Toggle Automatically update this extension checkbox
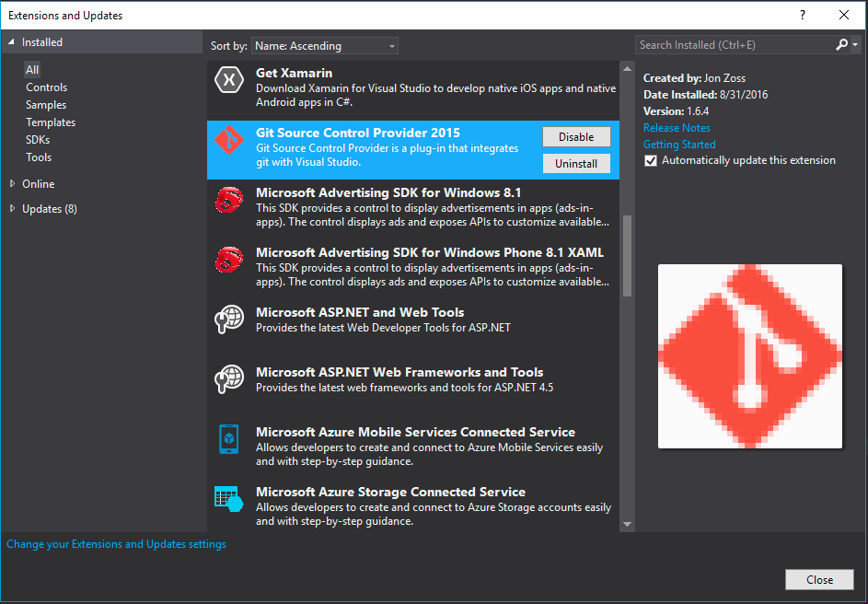This screenshot has width=868, height=604. (651, 160)
